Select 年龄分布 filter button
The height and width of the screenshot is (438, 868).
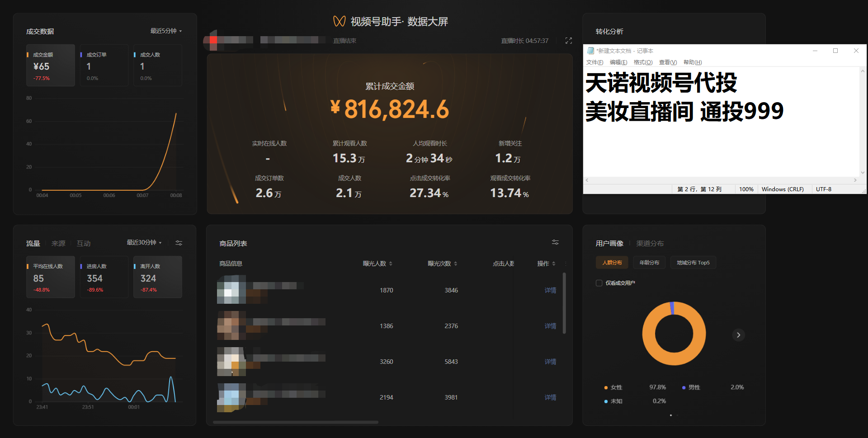[x=649, y=263]
